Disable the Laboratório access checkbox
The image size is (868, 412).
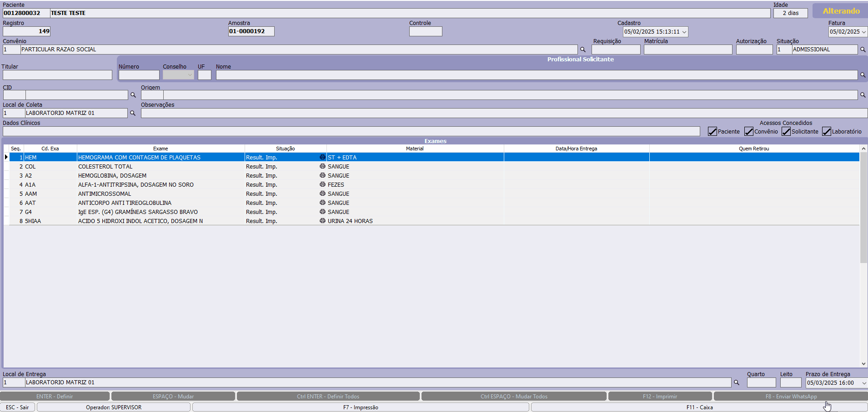[x=827, y=132]
